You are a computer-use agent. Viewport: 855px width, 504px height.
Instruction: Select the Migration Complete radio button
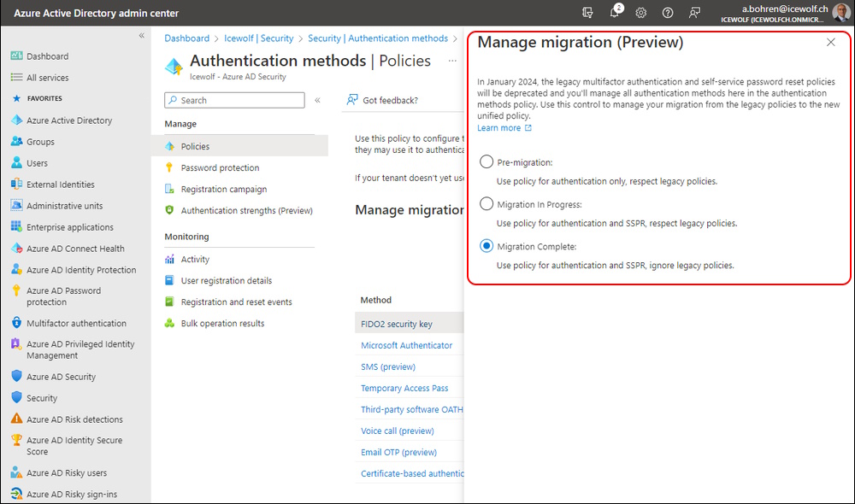click(486, 246)
